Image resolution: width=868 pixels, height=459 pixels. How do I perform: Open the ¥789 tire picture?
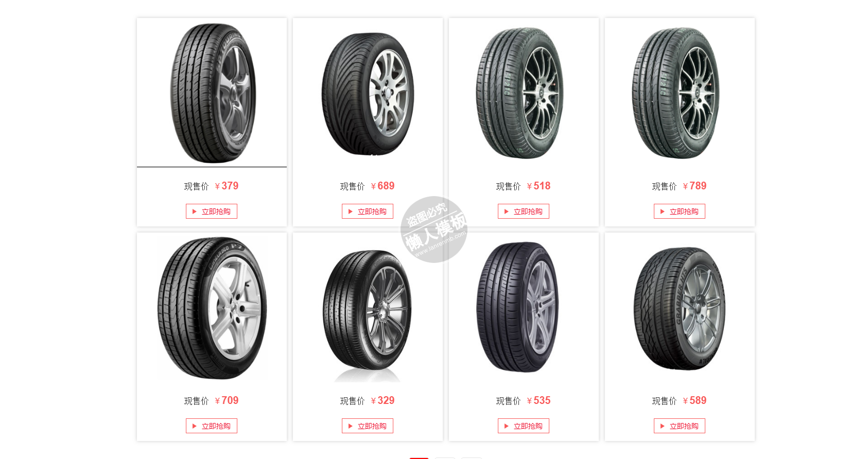coord(680,93)
